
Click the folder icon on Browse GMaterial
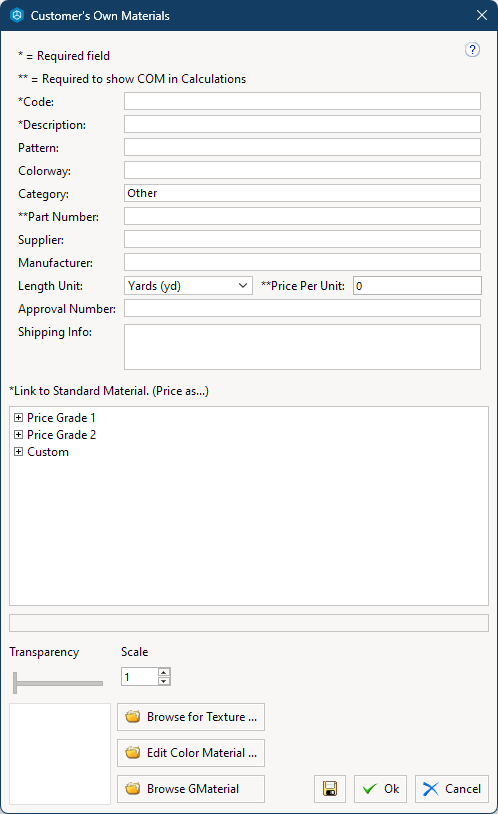(x=133, y=788)
